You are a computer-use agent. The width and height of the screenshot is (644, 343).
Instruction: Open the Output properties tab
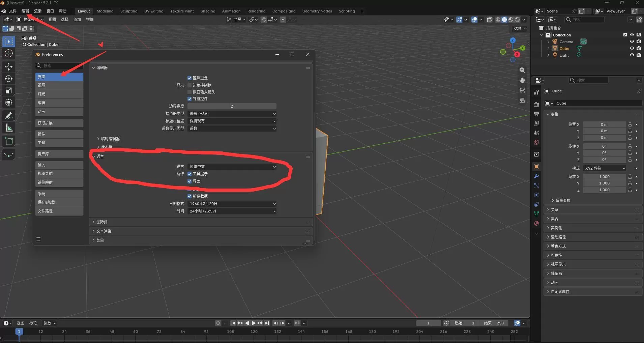coord(536,114)
